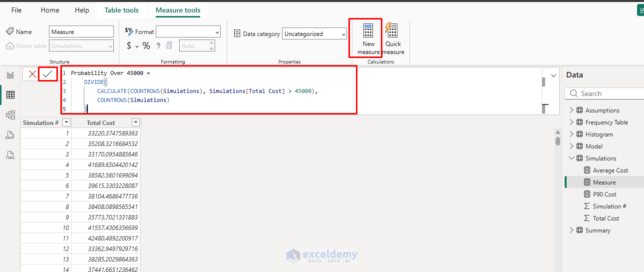Click the Search box in Data pane
The height and width of the screenshot is (272, 644).
tap(604, 93)
